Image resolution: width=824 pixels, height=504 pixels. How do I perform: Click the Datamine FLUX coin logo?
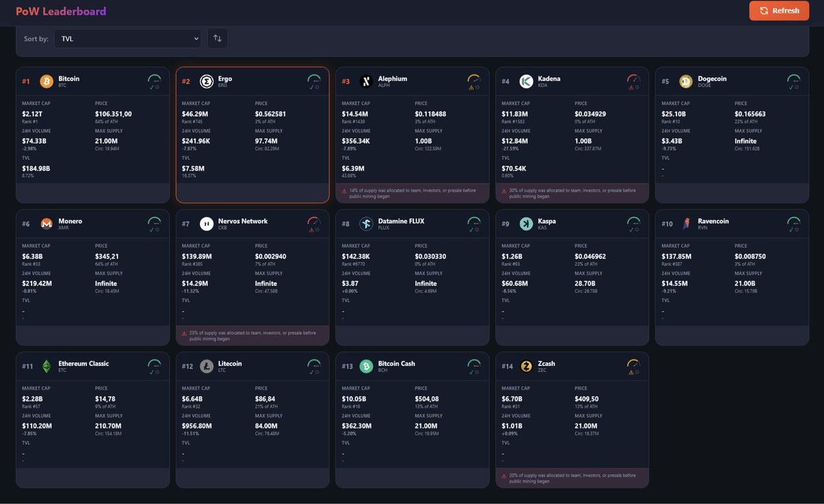366,224
